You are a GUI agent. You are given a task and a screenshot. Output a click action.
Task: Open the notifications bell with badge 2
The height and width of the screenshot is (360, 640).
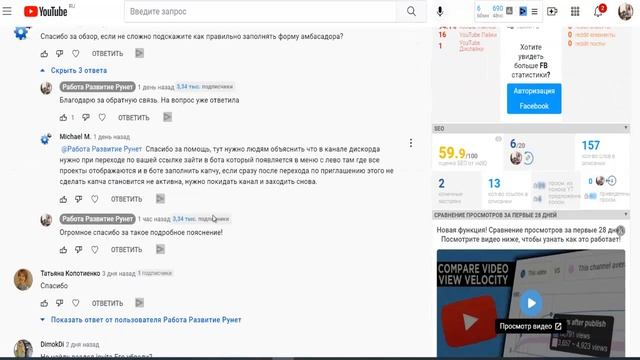598,11
